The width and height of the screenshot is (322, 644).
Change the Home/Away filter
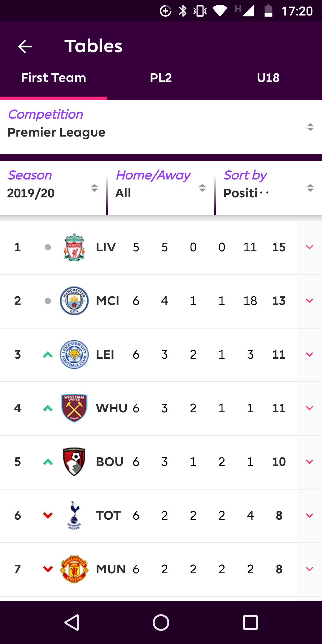(161, 188)
